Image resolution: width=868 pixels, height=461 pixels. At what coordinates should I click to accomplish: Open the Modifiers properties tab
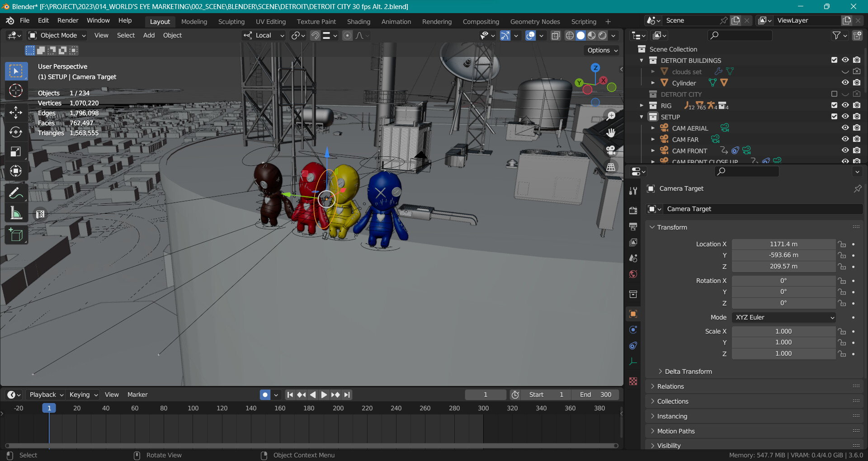pyautogui.click(x=633, y=191)
